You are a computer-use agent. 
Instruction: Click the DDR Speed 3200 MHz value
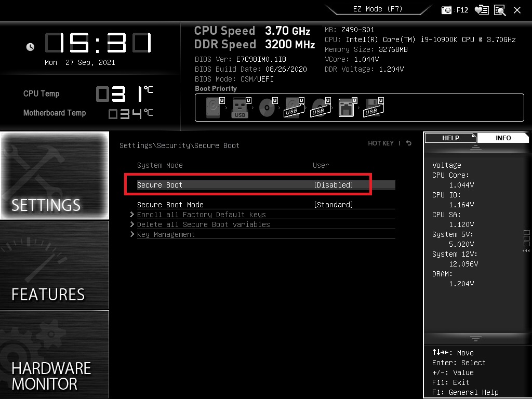[290, 45]
